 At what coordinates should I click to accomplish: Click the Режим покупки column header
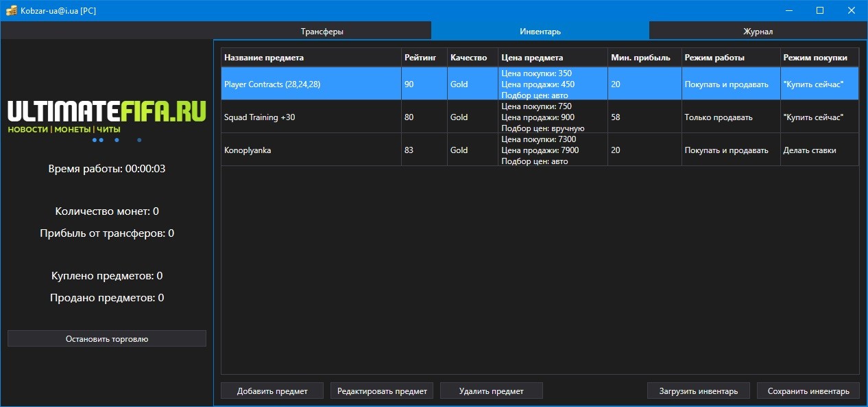[x=819, y=58]
